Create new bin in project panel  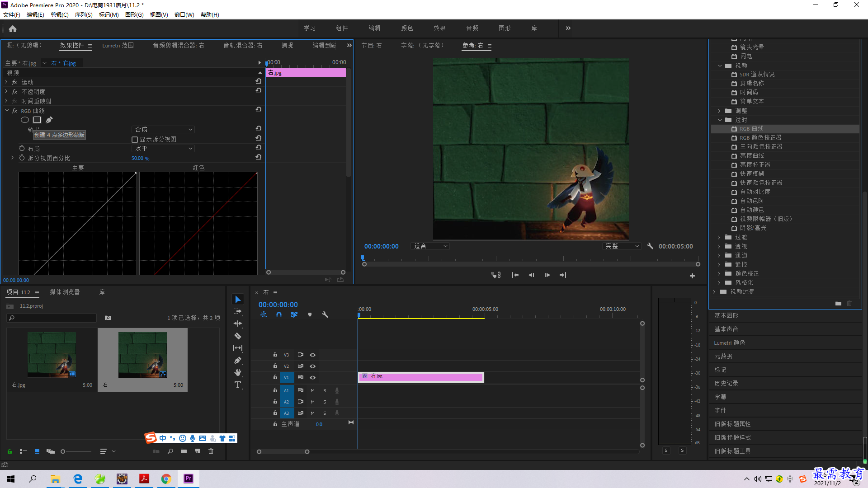[x=184, y=451]
